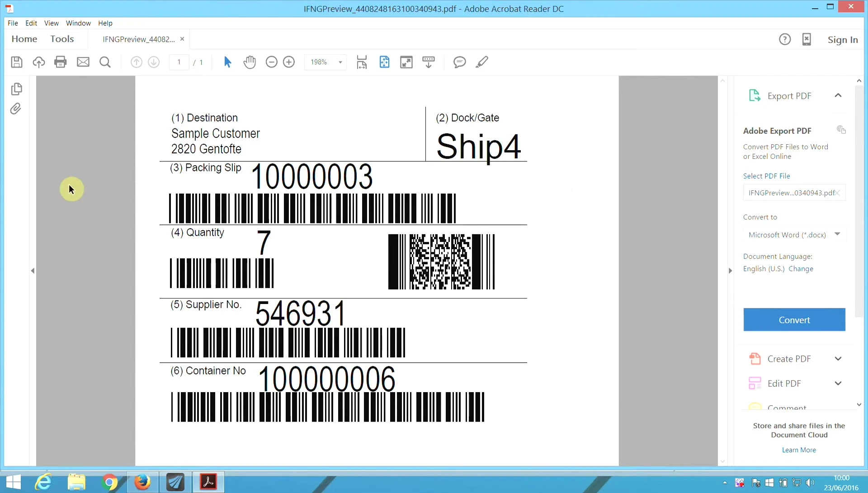Viewport: 868px width, 493px height.
Task: Click the selected PDF filename field
Action: 794,193
